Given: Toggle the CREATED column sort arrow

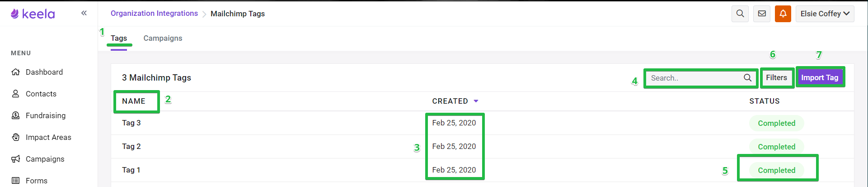Looking at the screenshot, I should (x=476, y=101).
